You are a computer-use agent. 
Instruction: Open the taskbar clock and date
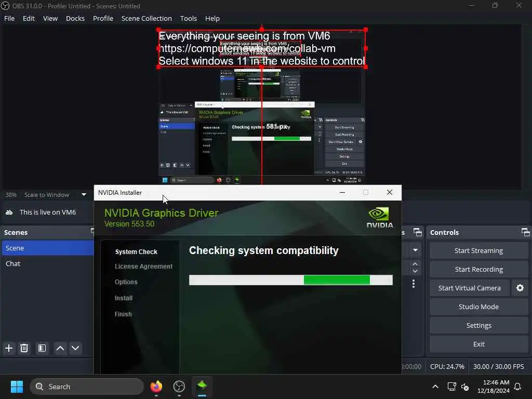[494, 387]
